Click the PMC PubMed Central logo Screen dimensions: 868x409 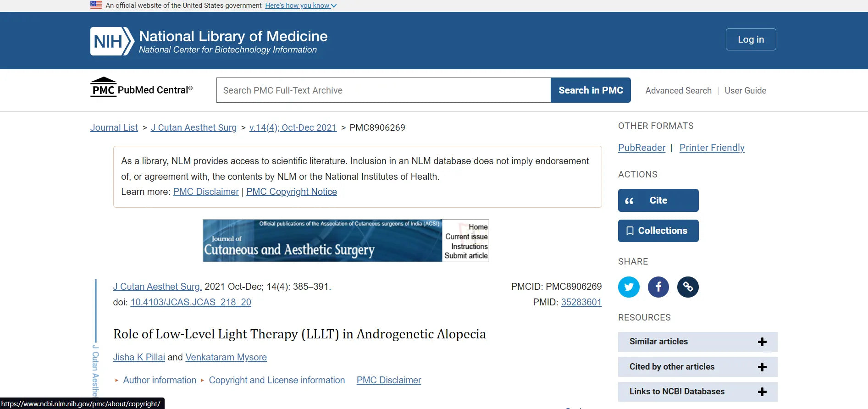point(141,88)
